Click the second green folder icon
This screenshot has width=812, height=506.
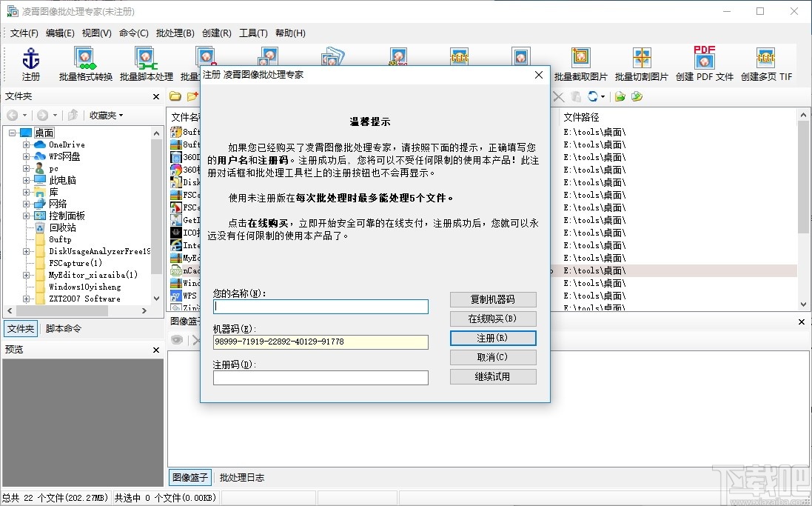[637, 96]
